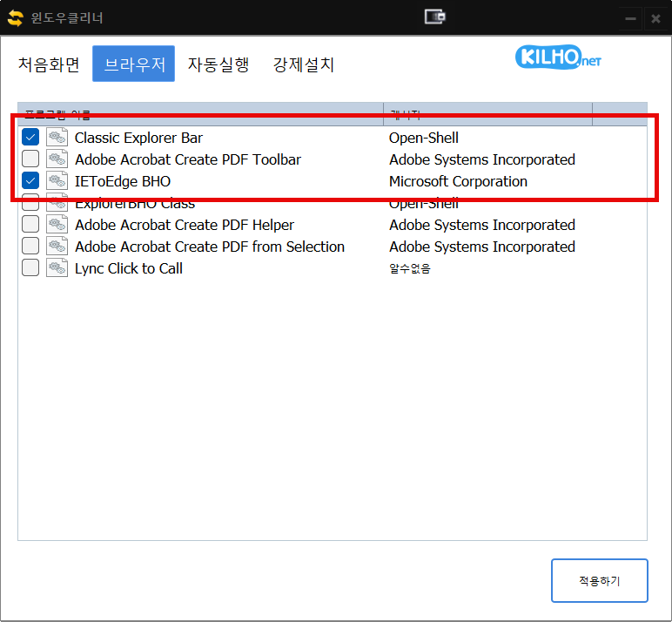Uncheck the Classic Explorer Bar checkbox
The image size is (672, 622).
tap(30, 138)
